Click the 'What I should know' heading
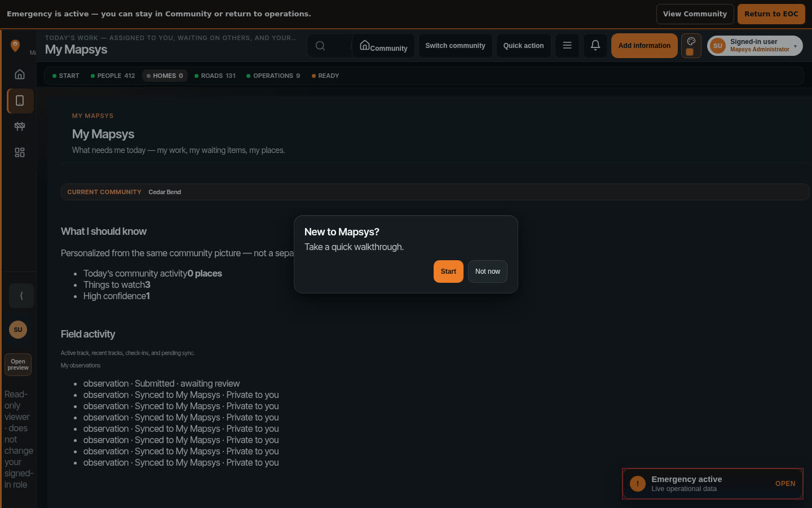This screenshot has width=812, height=508. 104,231
